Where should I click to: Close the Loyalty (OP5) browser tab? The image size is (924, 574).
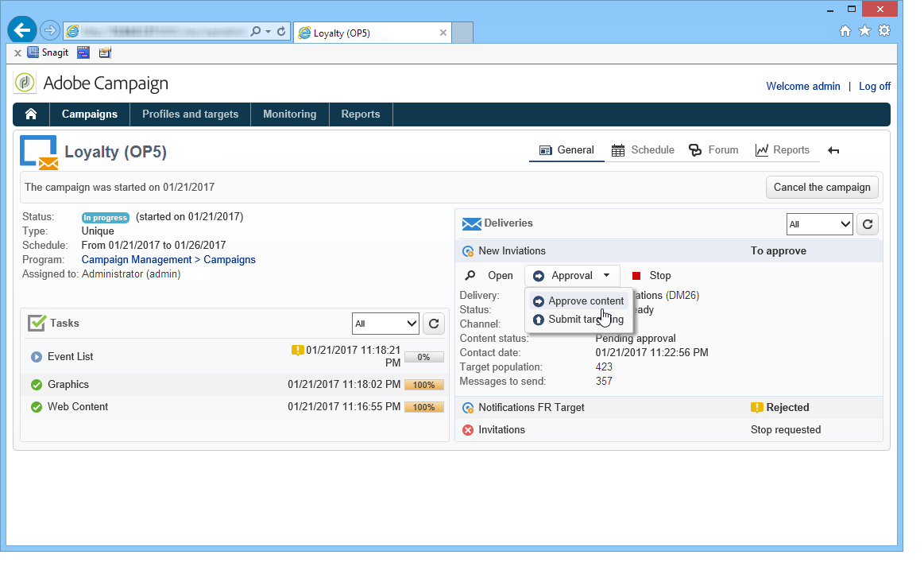(443, 33)
